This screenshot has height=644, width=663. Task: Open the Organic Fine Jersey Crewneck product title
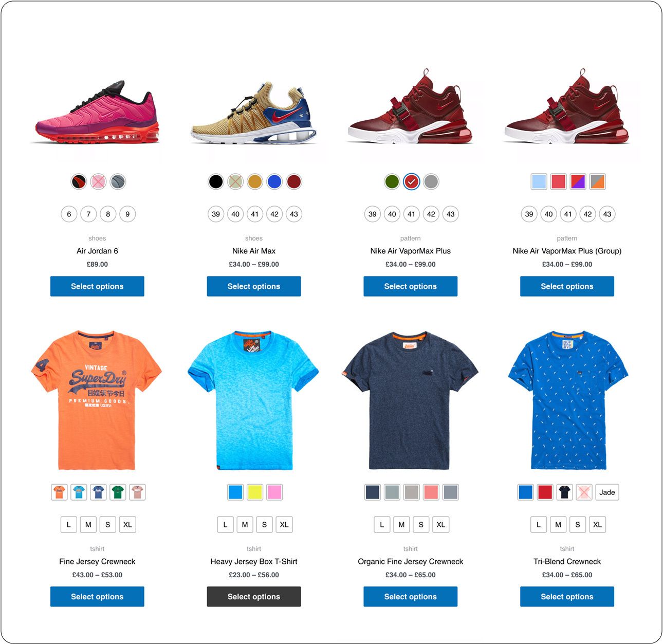point(411,561)
